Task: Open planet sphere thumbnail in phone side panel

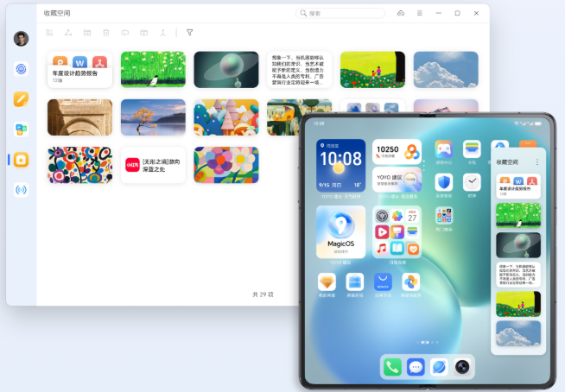Action: click(x=518, y=245)
